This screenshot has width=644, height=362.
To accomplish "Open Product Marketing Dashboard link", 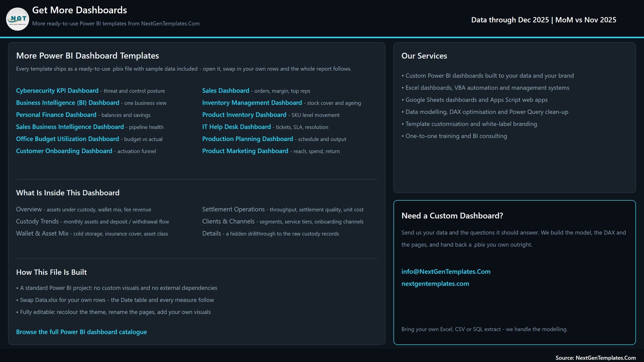I will 245,151.
